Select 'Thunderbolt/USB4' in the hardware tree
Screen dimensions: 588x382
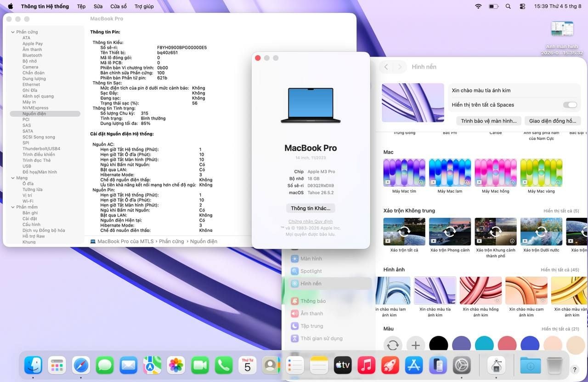(41, 149)
